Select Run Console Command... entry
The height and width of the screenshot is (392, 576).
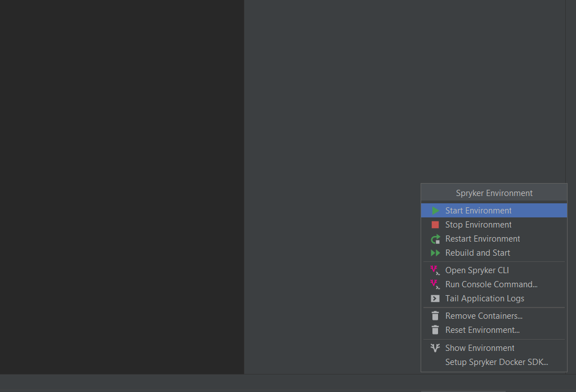[494, 284]
